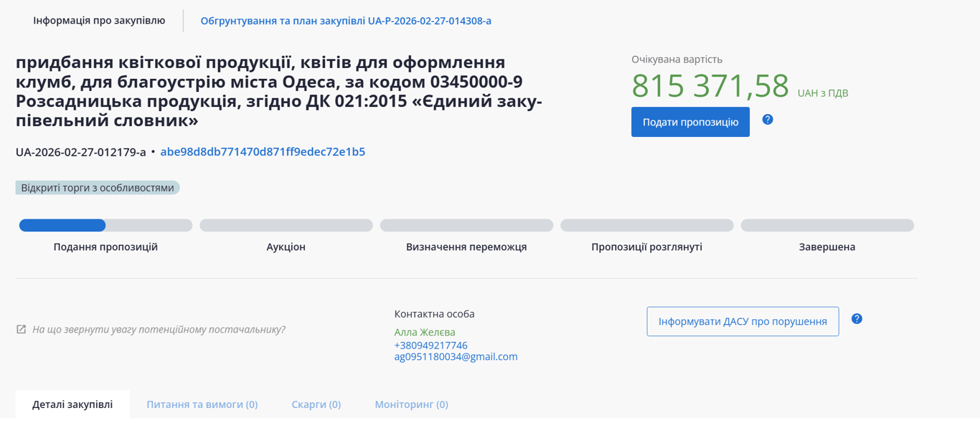Image resolution: width=980 pixels, height=423 pixels.
Task: Open the Скарги tab
Action: pos(316,404)
